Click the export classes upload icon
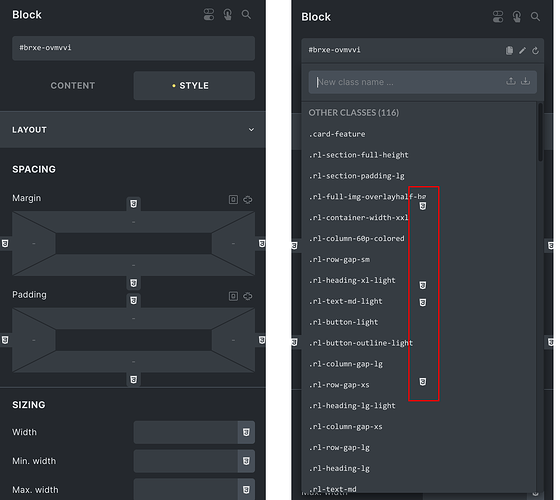This screenshot has width=560, height=500. pyautogui.click(x=511, y=81)
